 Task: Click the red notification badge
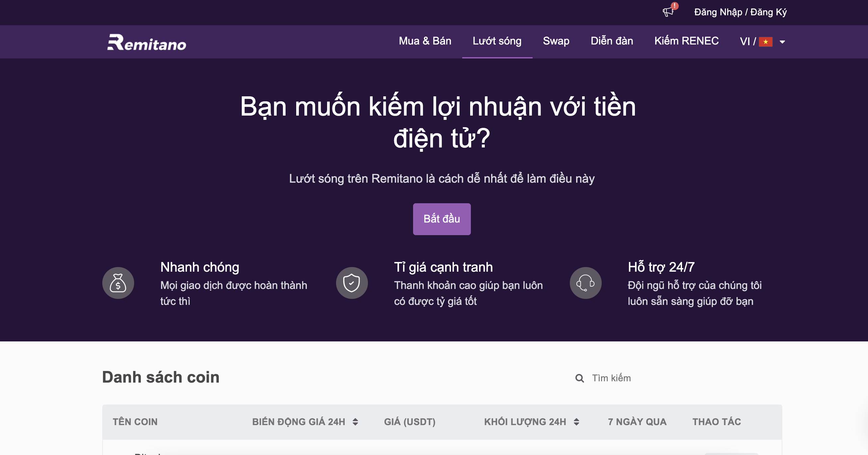coord(675,6)
